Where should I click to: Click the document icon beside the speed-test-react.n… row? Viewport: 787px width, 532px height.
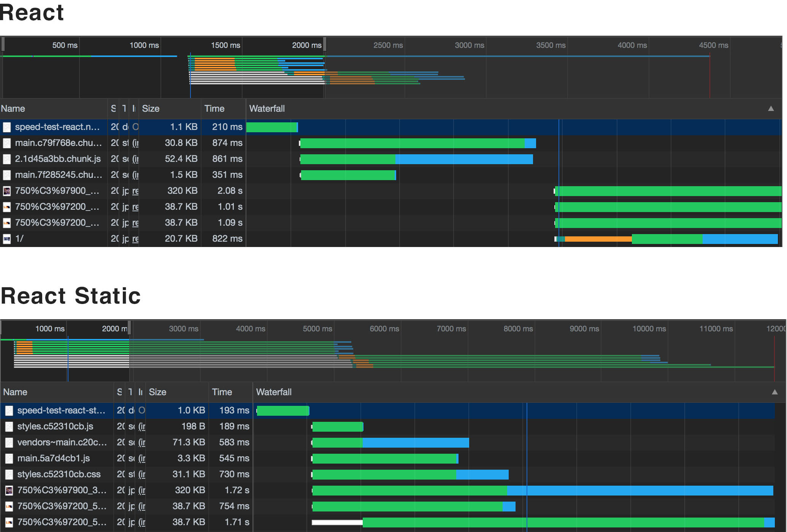pyautogui.click(x=7, y=127)
